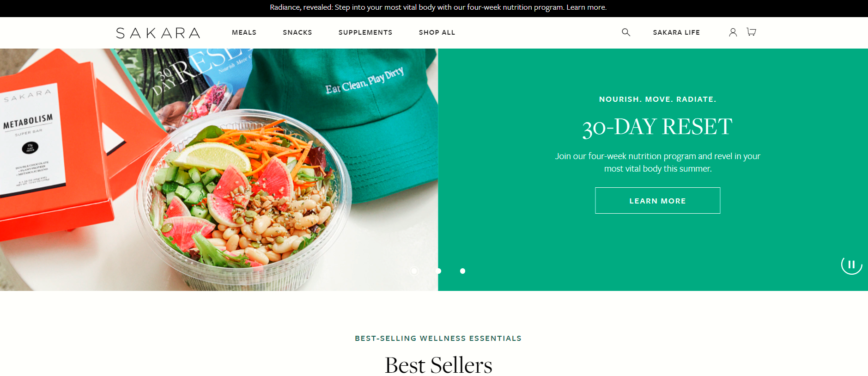The width and height of the screenshot is (868, 376).
Task: Open the Snacks menu
Action: point(297,32)
